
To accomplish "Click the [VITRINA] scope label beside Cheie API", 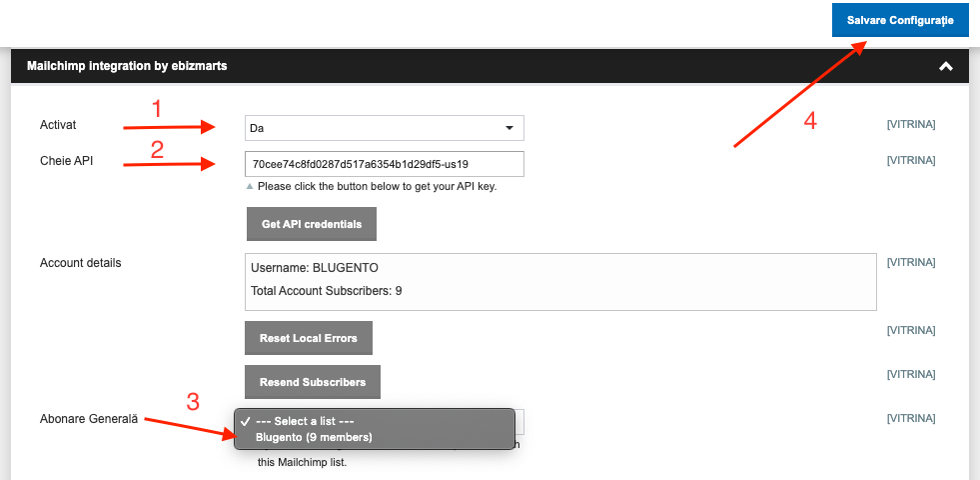I will (911, 160).
